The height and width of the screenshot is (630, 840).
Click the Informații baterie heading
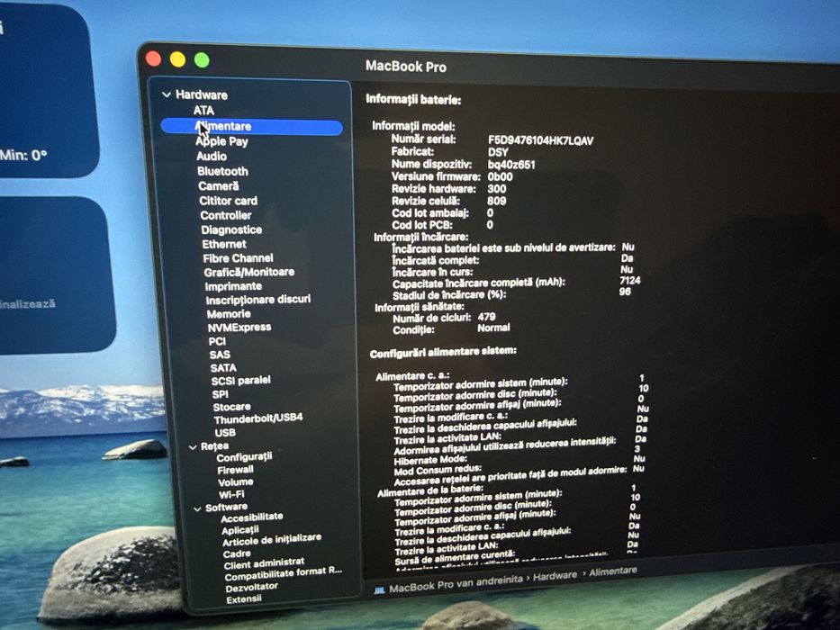coord(413,100)
